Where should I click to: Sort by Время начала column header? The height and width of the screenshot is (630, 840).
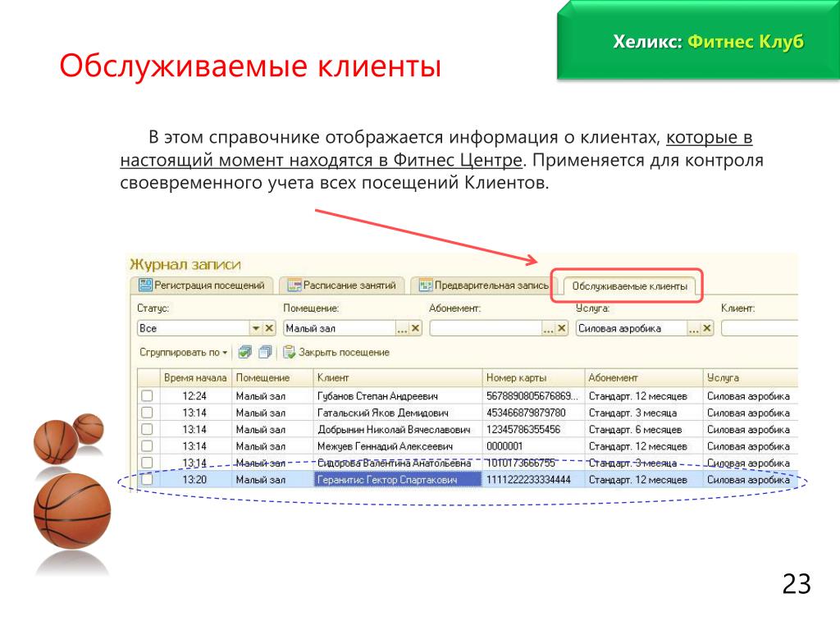(x=195, y=377)
